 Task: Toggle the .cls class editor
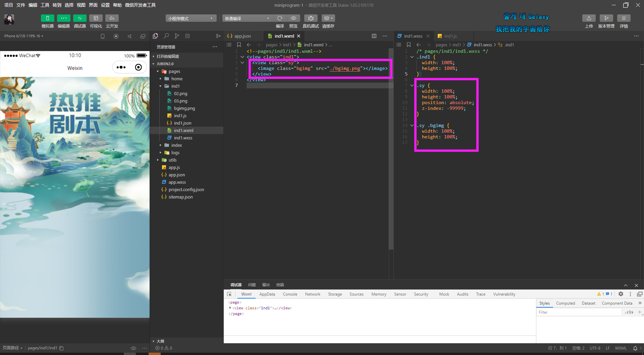(629, 312)
